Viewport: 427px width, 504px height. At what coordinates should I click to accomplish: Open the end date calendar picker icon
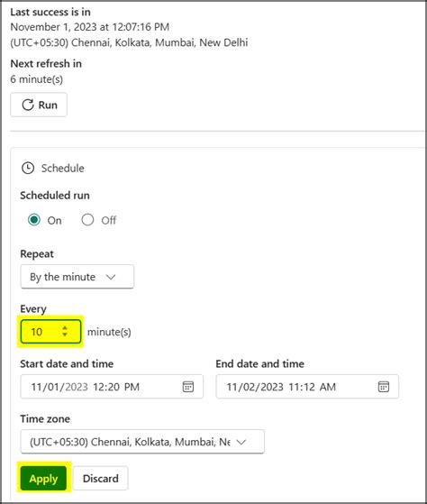point(384,387)
